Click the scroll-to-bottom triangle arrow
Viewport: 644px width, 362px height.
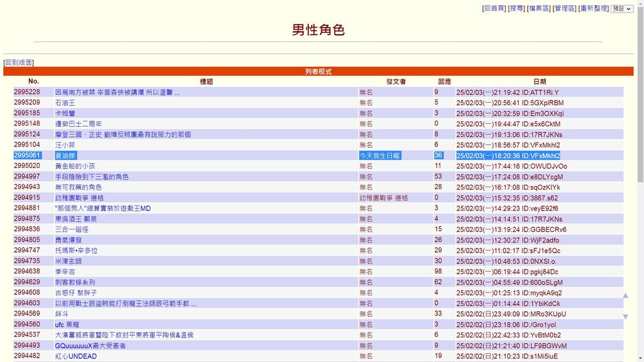pyautogui.click(x=625, y=317)
